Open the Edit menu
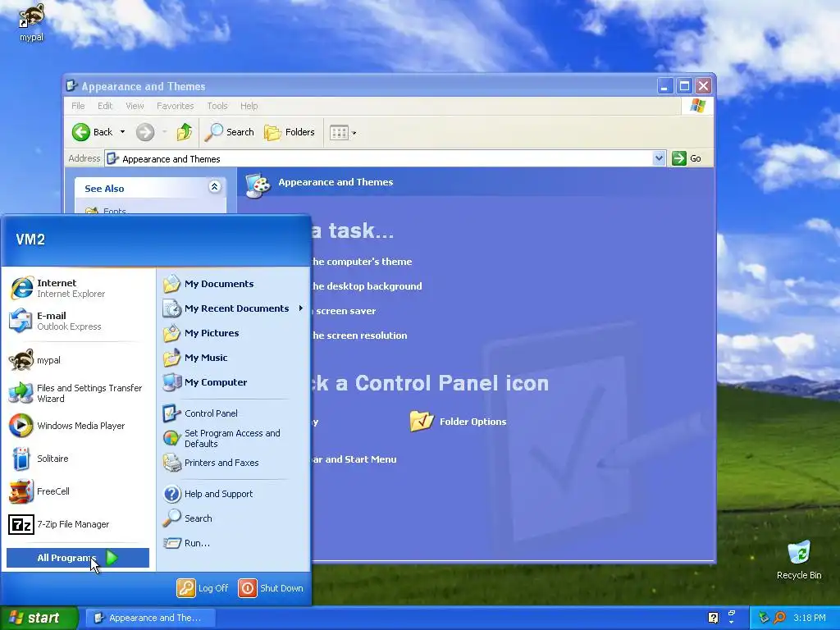Image resolution: width=840 pixels, height=630 pixels. pyautogui.click(x=105, y=106)
